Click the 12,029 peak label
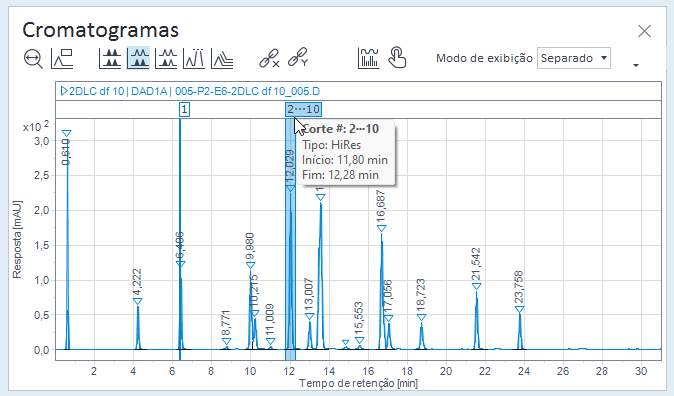 290,166
